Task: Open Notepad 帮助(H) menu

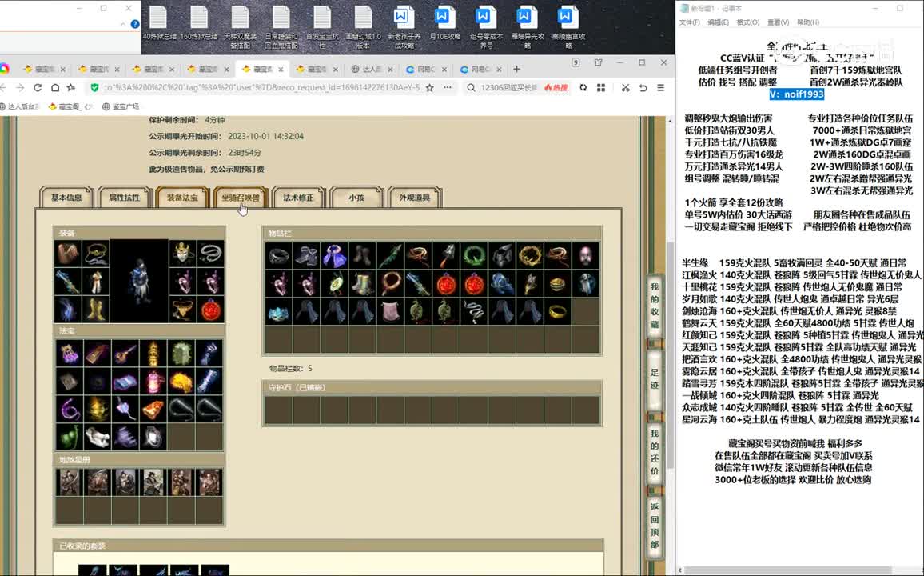Action: coord(808,22)
